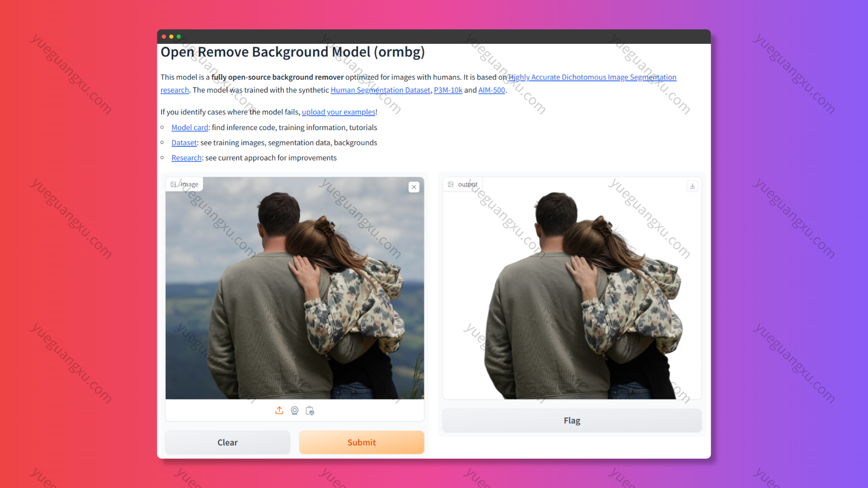
Task: Click the upload file icon below image
Action: coord(279,410)
